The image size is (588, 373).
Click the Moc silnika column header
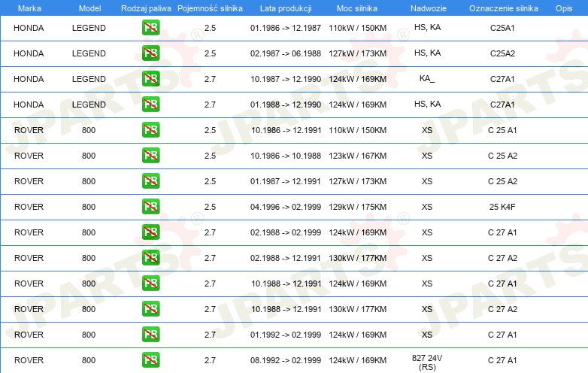(x=357, y=8)
